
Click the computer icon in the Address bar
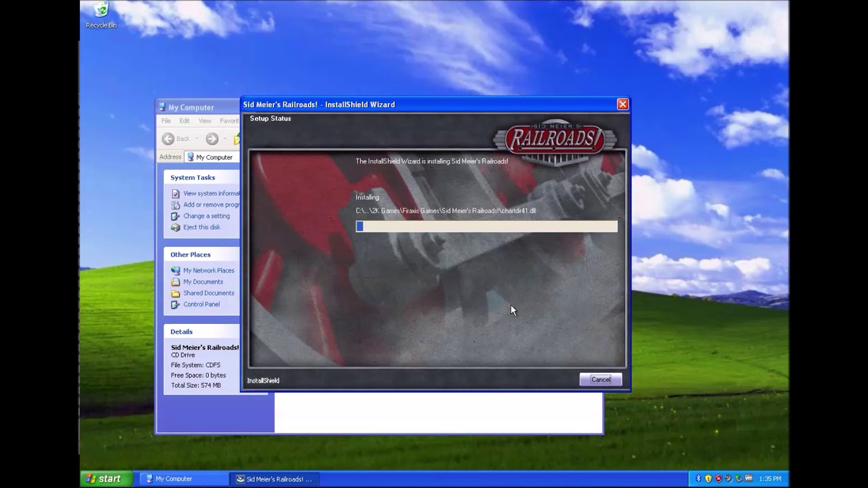click(191, 157)
